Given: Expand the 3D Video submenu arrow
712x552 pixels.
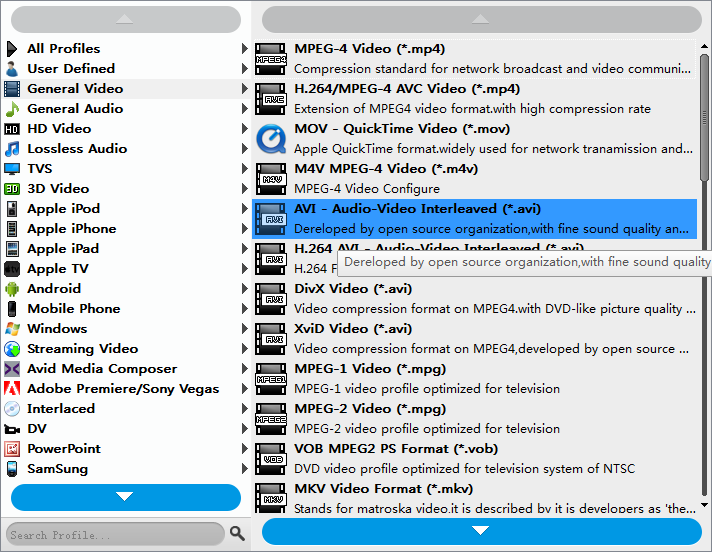Looking at the screenshot, I should [244, 189].
